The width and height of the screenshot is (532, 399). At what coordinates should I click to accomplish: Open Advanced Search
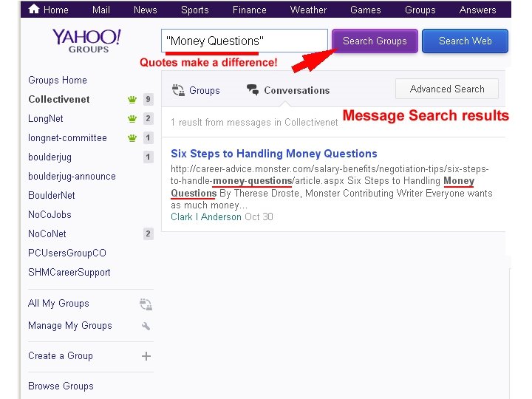(x=447, y=89)
